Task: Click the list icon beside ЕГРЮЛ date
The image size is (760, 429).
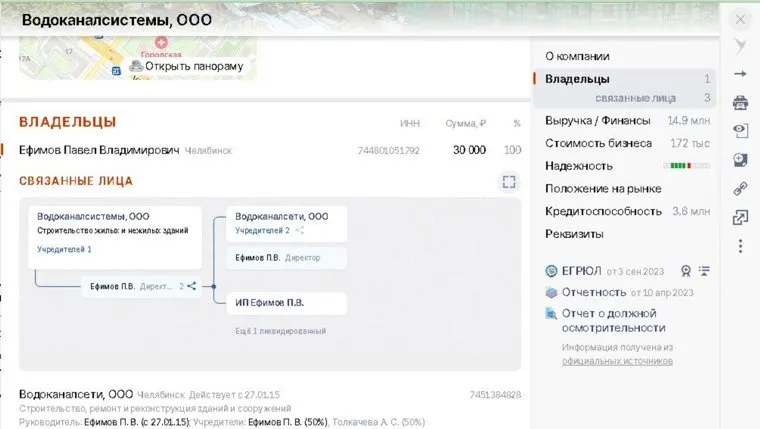Action: pos(704,270)
